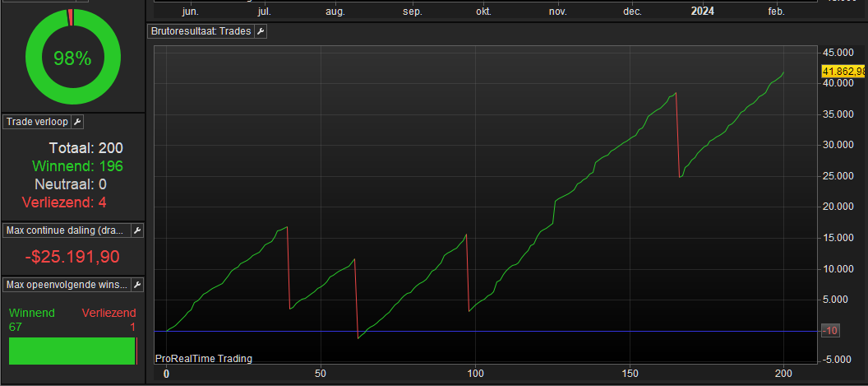The image size is (868, 386).
Task: Open the Max opeenvolgende wins wrench settings
Action: [137, 285]
